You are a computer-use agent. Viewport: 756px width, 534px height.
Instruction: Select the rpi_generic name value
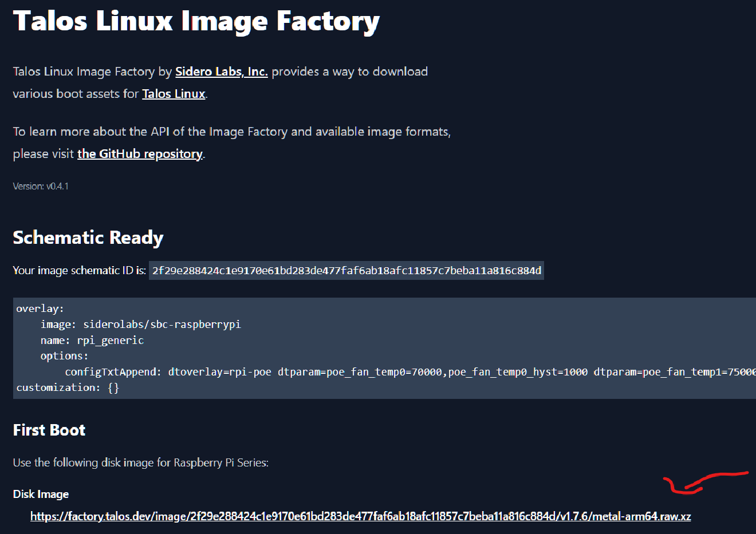110,340
